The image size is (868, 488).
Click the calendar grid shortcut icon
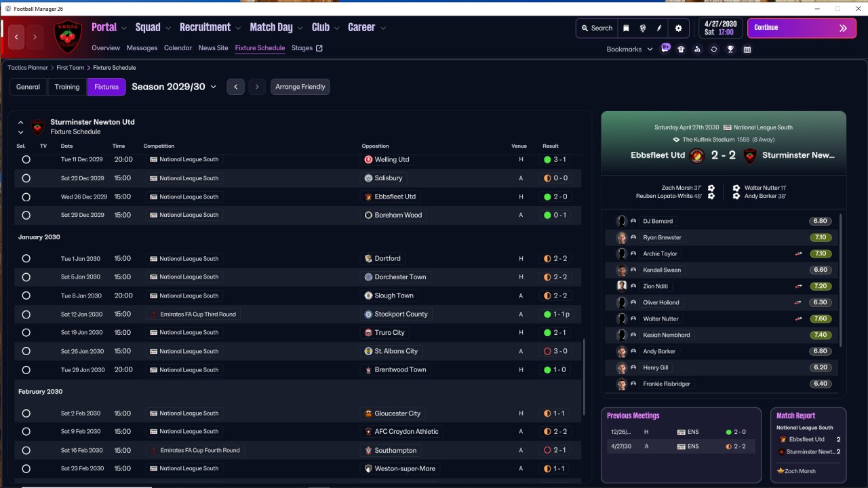[x=747, y=49]
